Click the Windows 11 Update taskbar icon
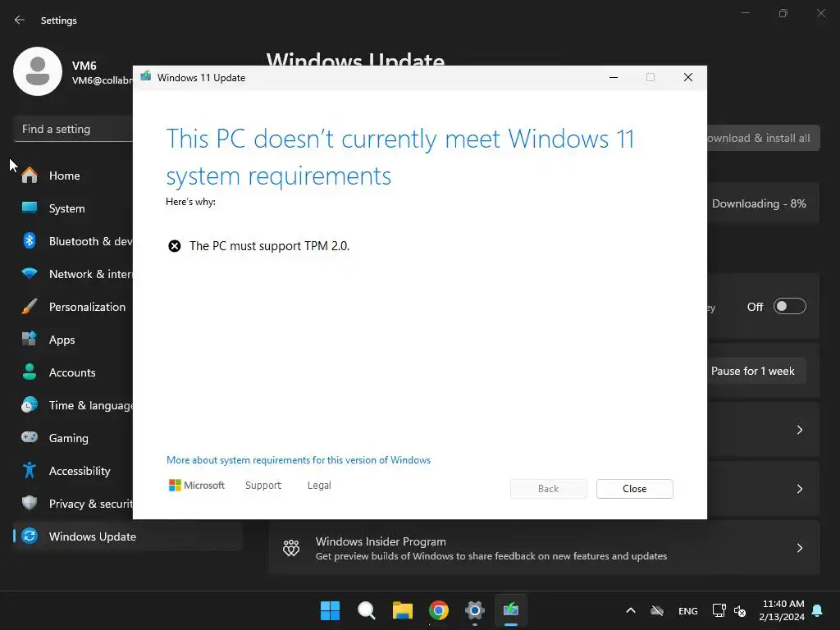This screenshot has width=840, height=630. click(511, 610)
